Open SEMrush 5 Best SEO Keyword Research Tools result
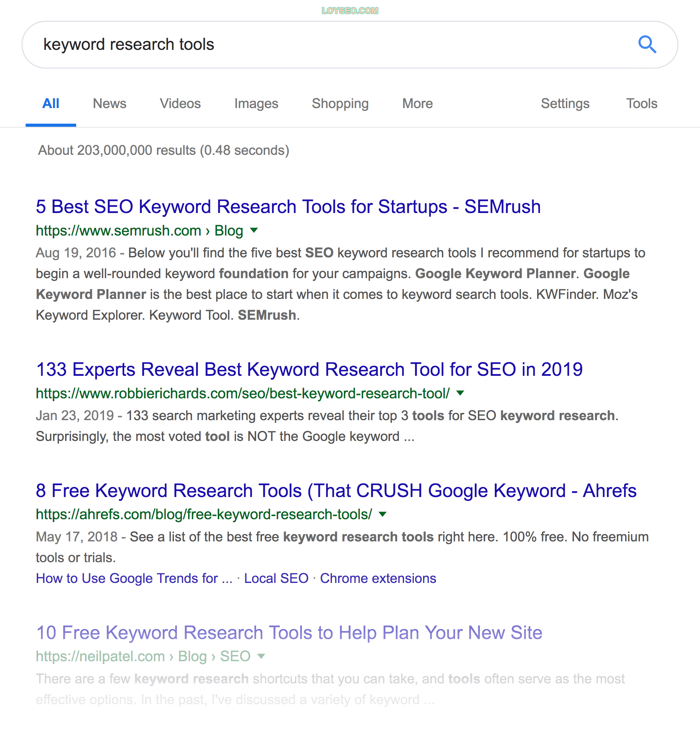This screenshot has height=744, width=700. click(288, 206)
